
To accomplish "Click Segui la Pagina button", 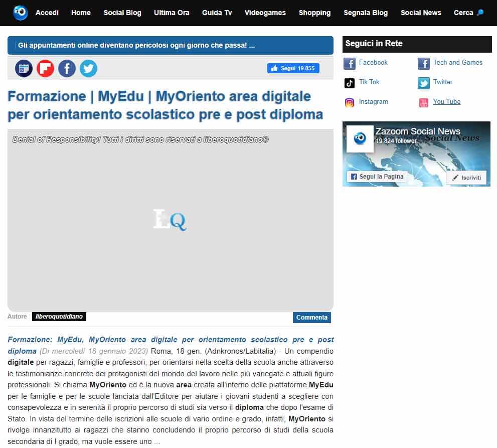I will pos(377,177).
